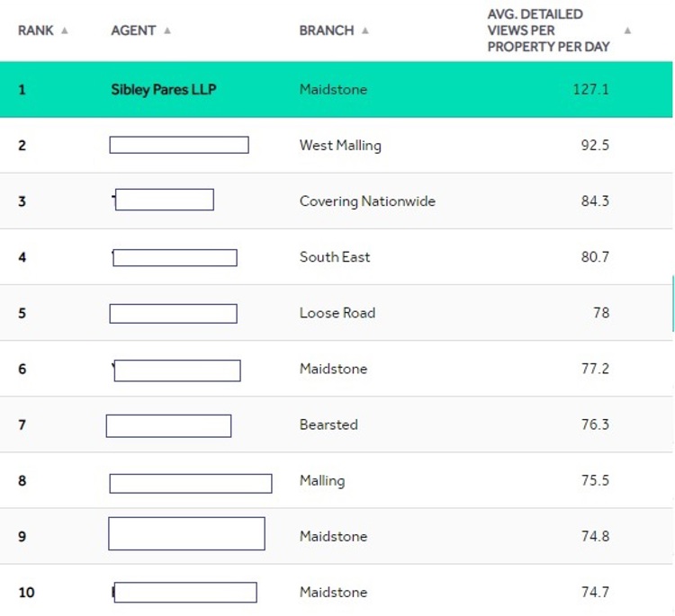Select the BRANCH column header text

click(326, 31)
